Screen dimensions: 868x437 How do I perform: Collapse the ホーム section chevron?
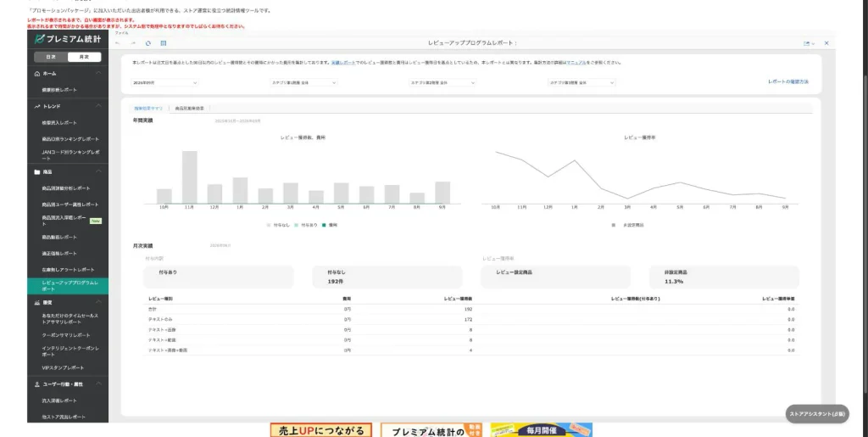pos(98,73)
